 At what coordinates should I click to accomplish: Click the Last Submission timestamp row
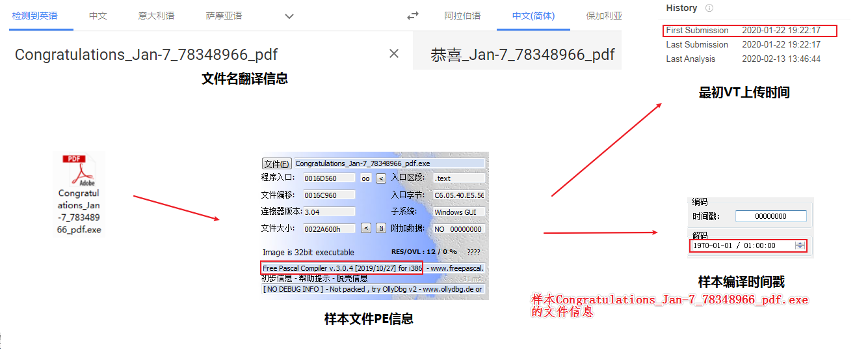pyautogui.click(x=743, y=44)
